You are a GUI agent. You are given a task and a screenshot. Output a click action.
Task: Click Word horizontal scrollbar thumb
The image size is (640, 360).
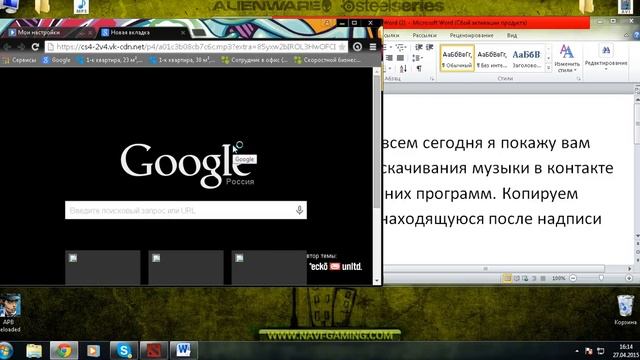coord(494,269)
